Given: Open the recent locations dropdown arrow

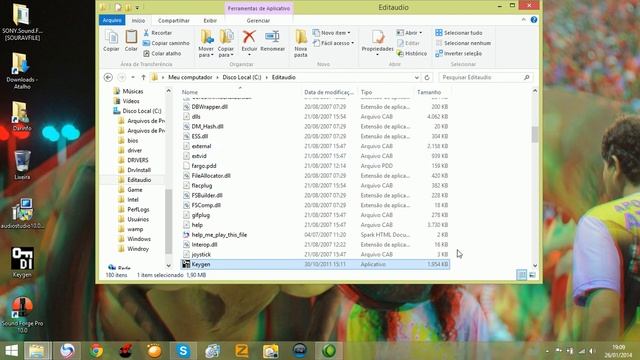Looking at the screenshot, I should (133, 77).
